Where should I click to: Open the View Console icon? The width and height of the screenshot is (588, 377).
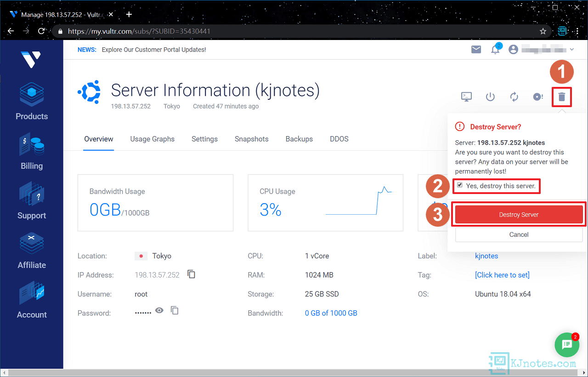point(466,97)
